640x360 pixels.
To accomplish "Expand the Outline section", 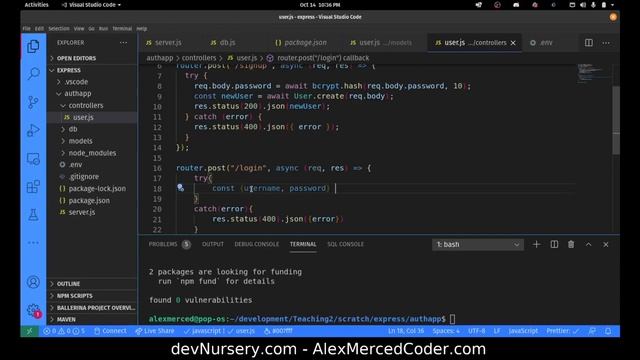I will [x=92, y=284].
